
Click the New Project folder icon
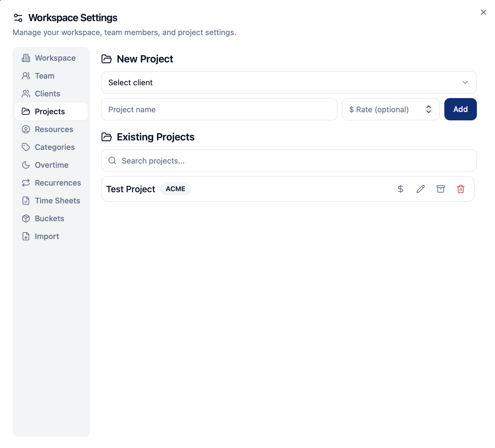pyautogui.click(x=106, y=59)
